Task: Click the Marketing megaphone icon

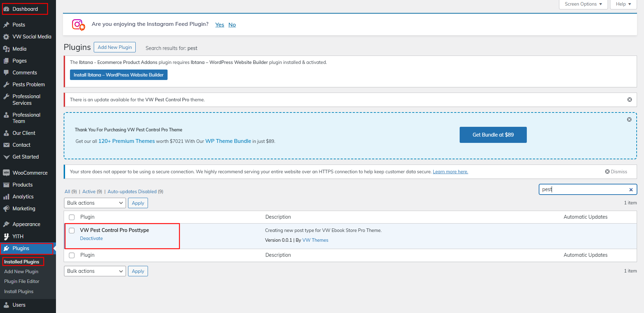Action: coord(6,209)
